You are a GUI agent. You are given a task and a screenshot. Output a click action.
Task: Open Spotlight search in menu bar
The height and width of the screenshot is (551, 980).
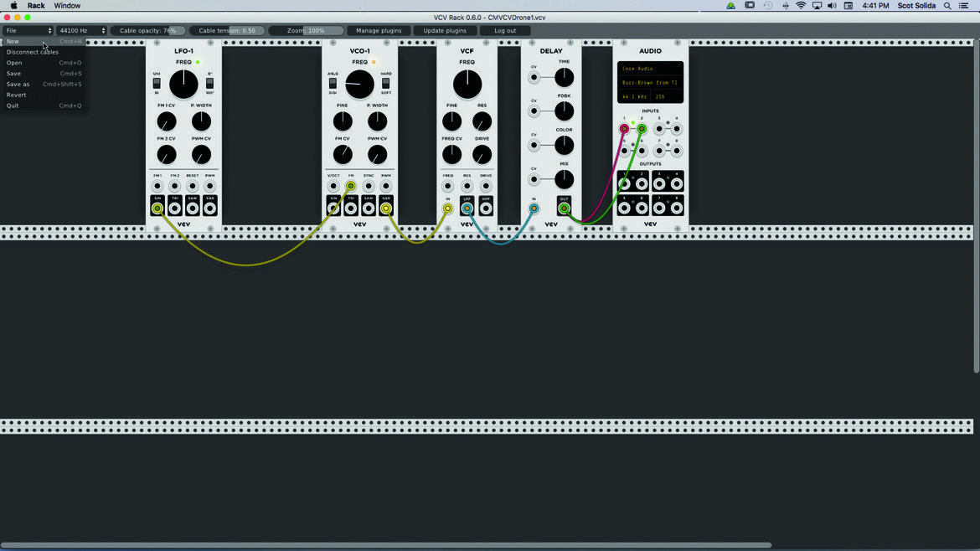tap(947, 6)
